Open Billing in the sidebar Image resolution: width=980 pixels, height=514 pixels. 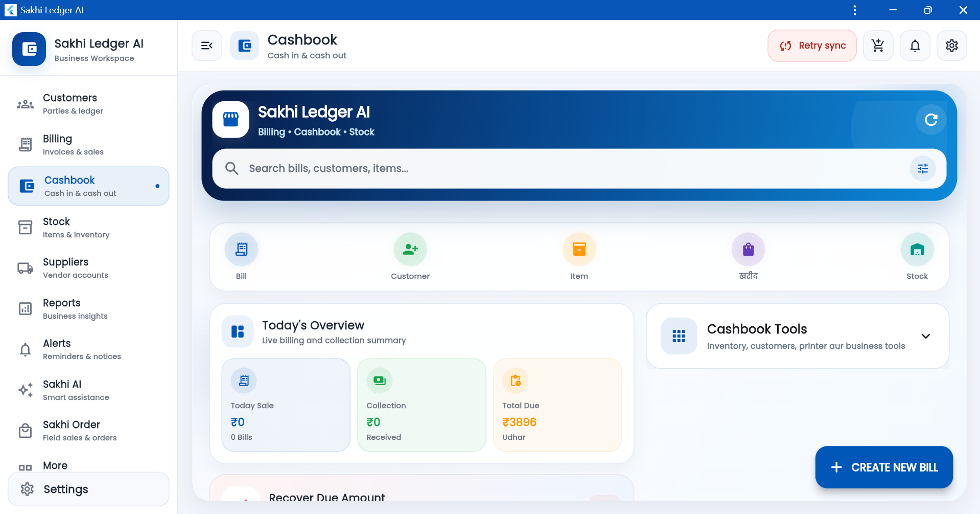pyautogui.click(x=88, y=145)
